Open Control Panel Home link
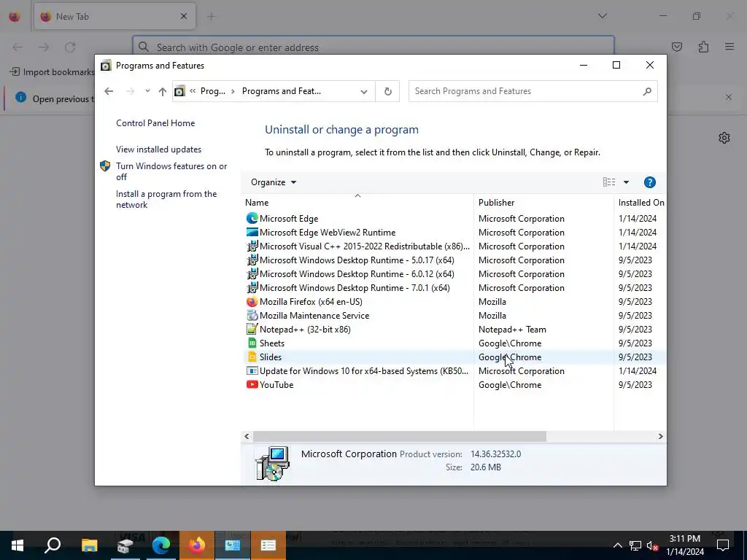Image resolution: width=747 pixels, height=560 pixels. click(155, 122)
